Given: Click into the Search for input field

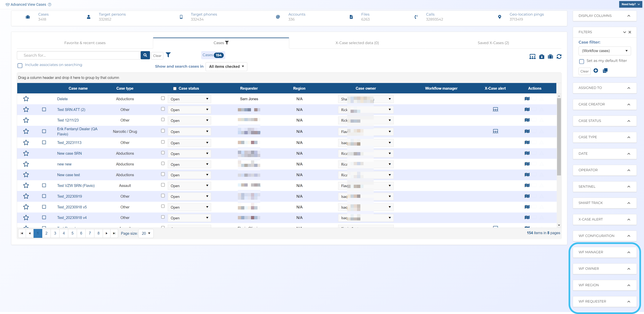Looking at the screenshot, I should click(x=79, y=55).
